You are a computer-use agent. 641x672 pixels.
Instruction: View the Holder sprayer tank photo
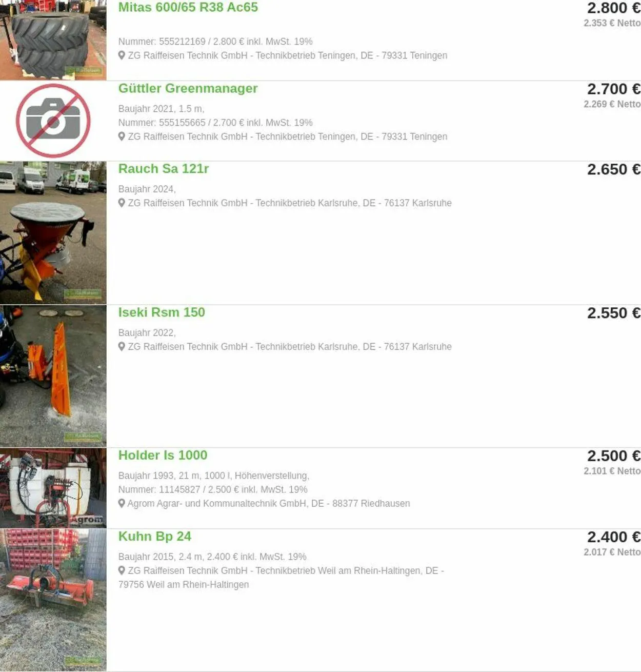pyautogui.click(x=53, y=488)
